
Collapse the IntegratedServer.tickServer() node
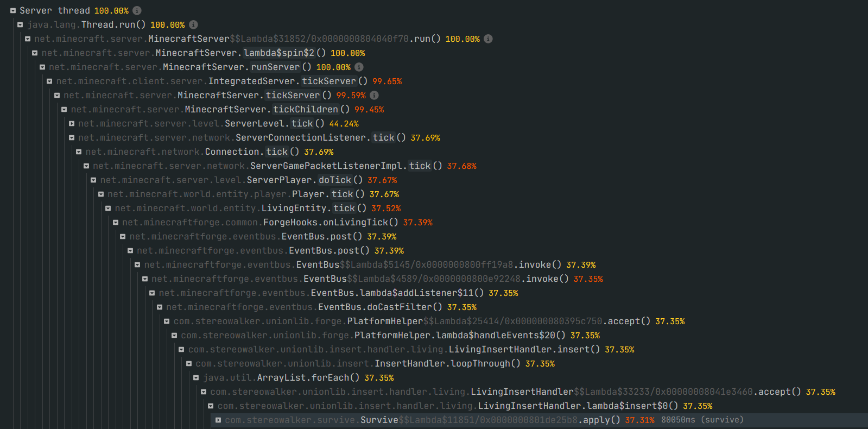[49, 81]
